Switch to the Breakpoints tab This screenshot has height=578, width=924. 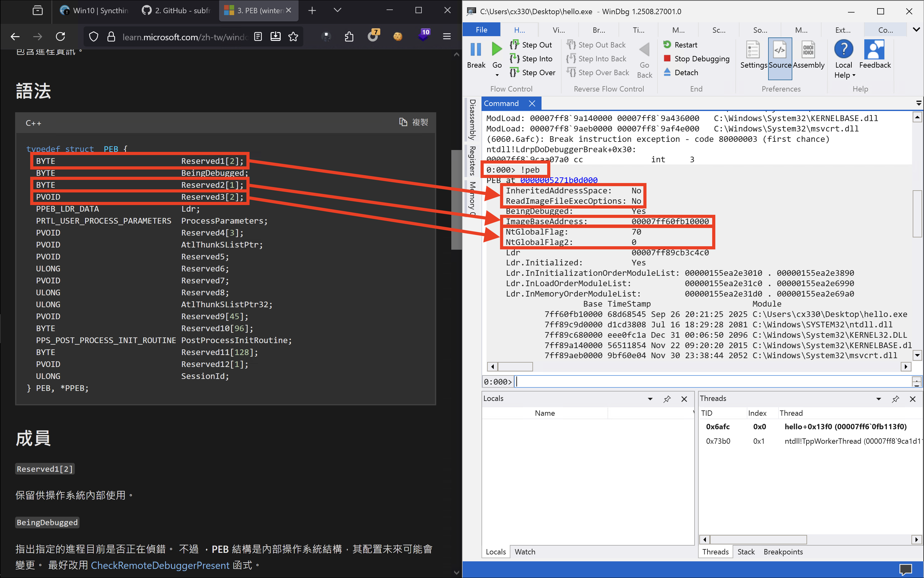coord(783,552)
